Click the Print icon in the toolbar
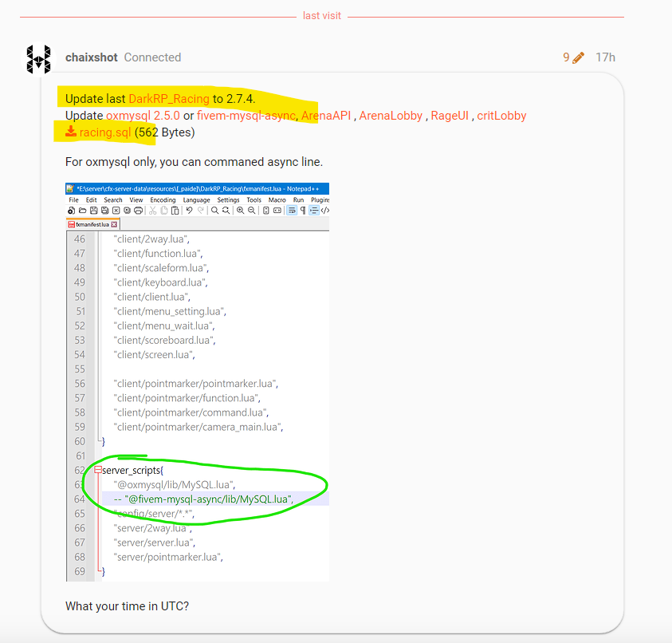672x643 pixels. point(138,210)
